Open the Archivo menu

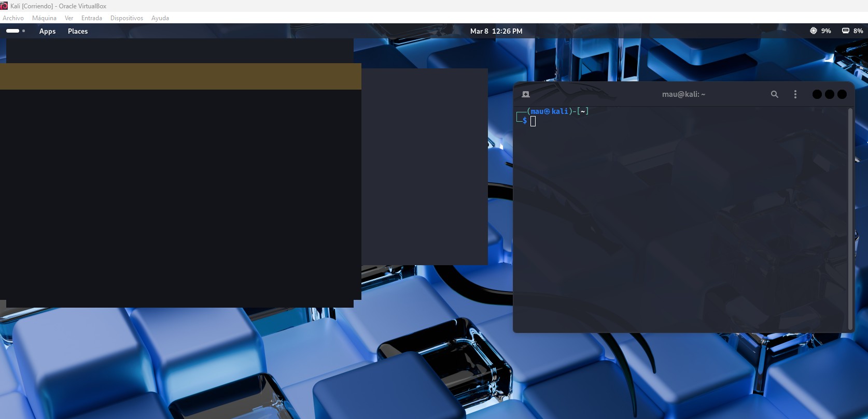point(13,18)
